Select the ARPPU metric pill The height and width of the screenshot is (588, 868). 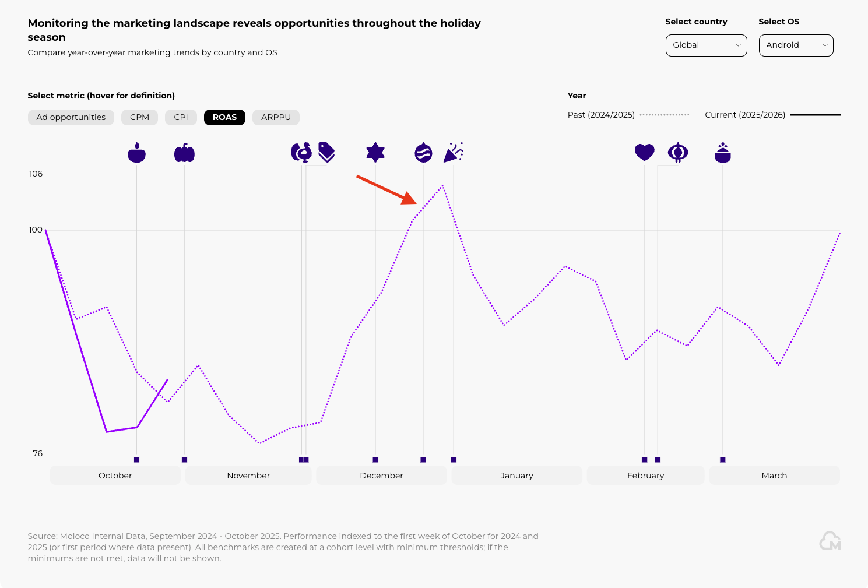(276, 117)
